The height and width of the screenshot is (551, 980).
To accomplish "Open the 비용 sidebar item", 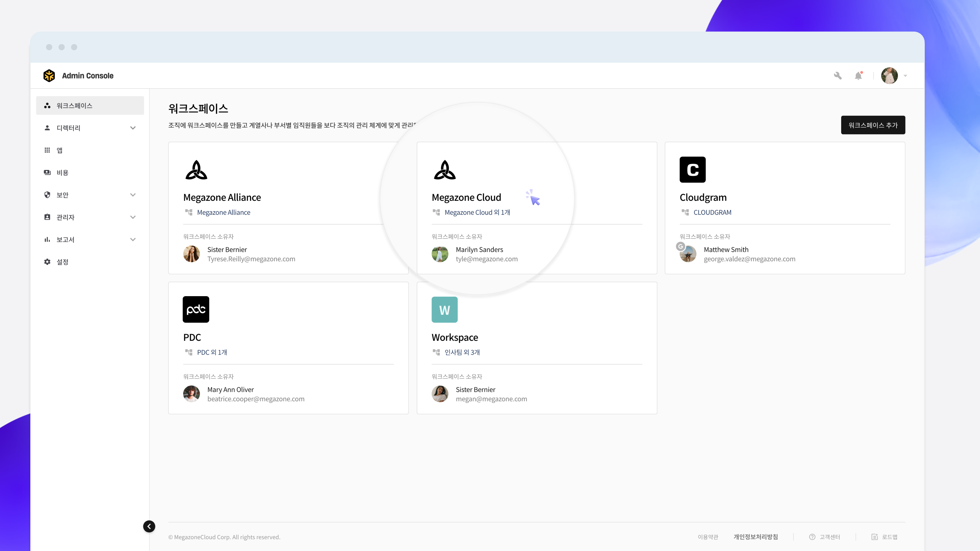I will 90,173.
